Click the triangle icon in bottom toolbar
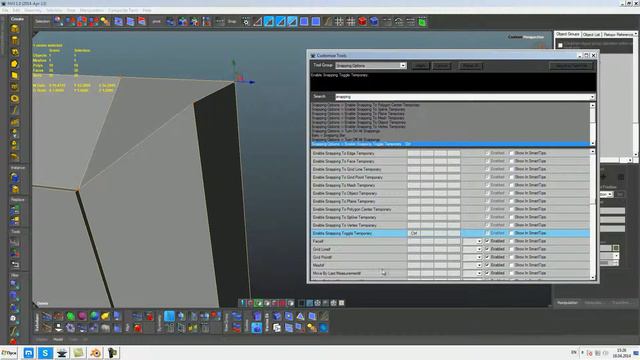Image resolution: width=640 pixels, height=360 pixels. (x=300, y=316)
